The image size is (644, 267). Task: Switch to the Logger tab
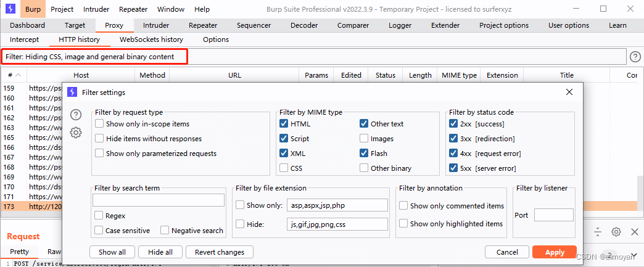coord(400,25)
